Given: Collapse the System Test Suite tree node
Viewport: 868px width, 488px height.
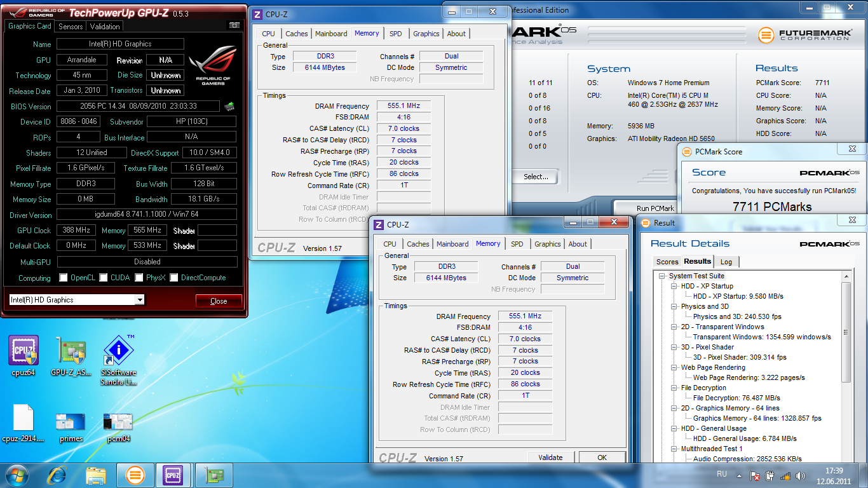Looking at the screenshot, I should point(662,276).
